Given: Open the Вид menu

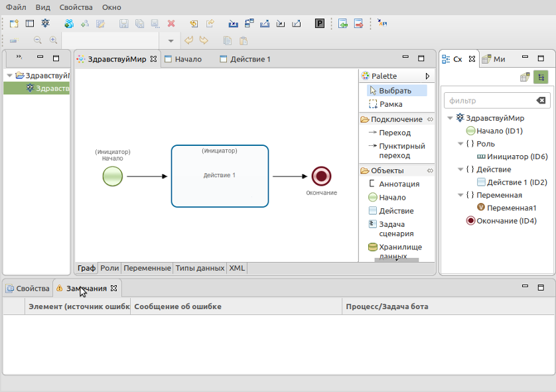Looking at the screenshot, I should [43, 7].
